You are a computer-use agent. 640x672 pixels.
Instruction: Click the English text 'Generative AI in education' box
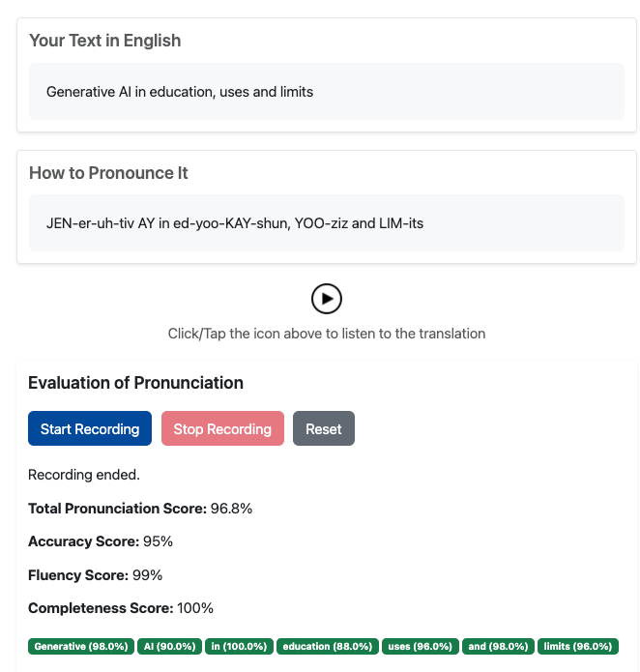(327, 92)
